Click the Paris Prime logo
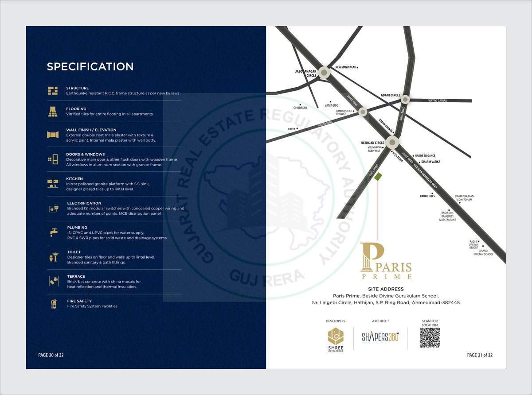 point(386,262)
